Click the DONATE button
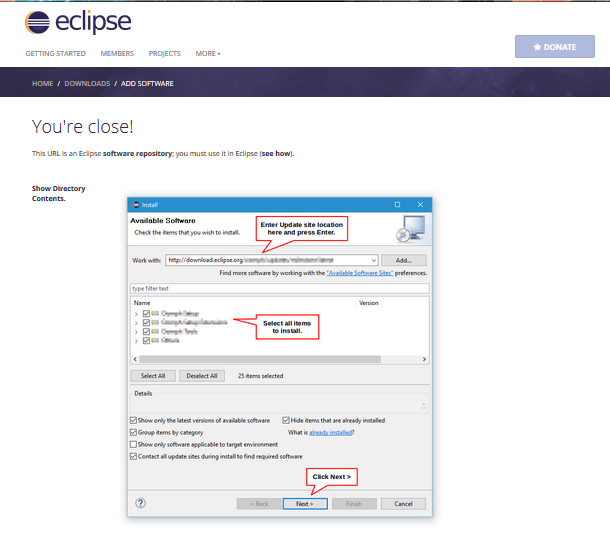The image size is (610, 534). (x=555, y=47)
